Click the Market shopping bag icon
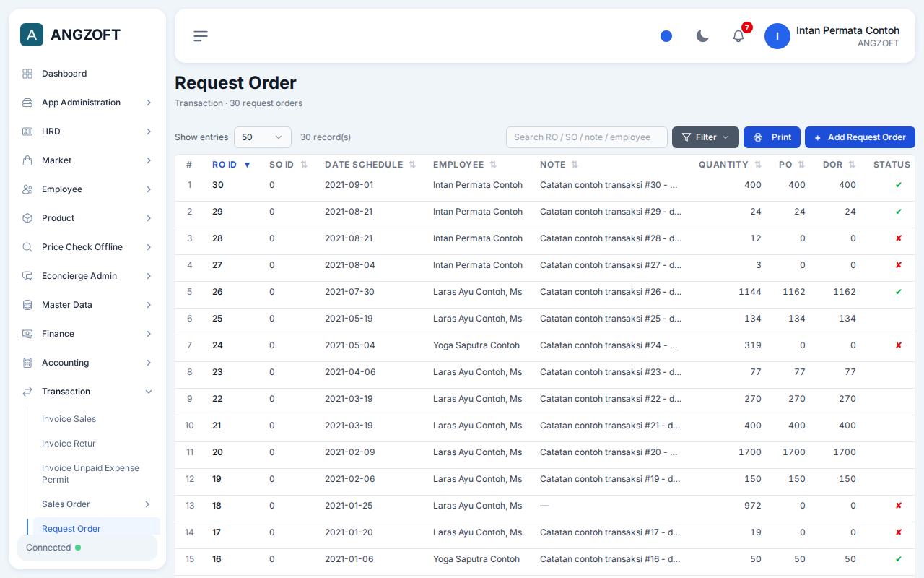 (x=27, y=160)
